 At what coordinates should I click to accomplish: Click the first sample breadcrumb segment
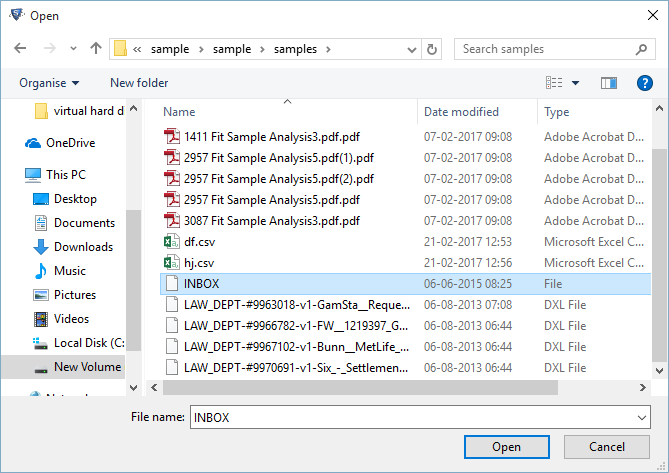tap(170, 49)
